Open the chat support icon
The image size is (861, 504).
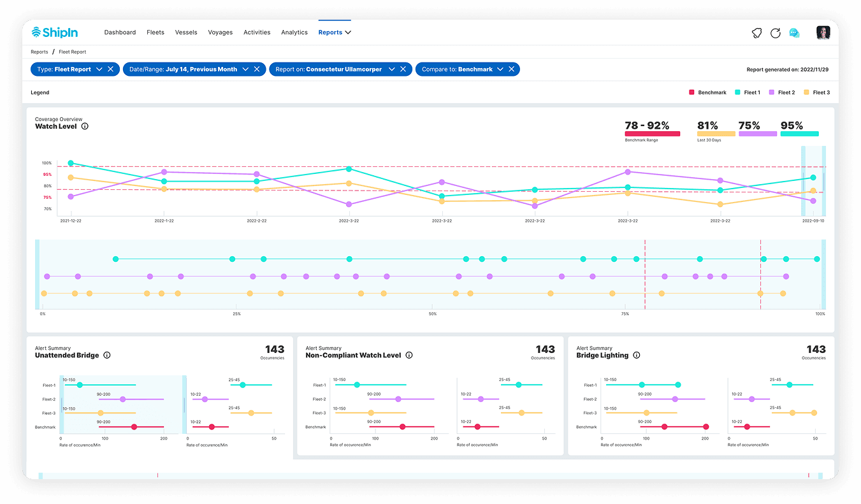coord(795,32)
